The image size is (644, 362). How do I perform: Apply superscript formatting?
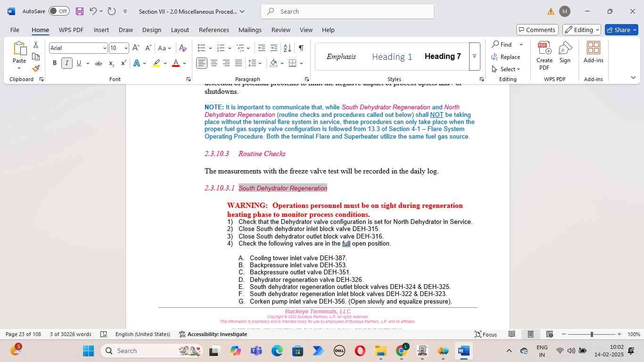coord(124,63)
